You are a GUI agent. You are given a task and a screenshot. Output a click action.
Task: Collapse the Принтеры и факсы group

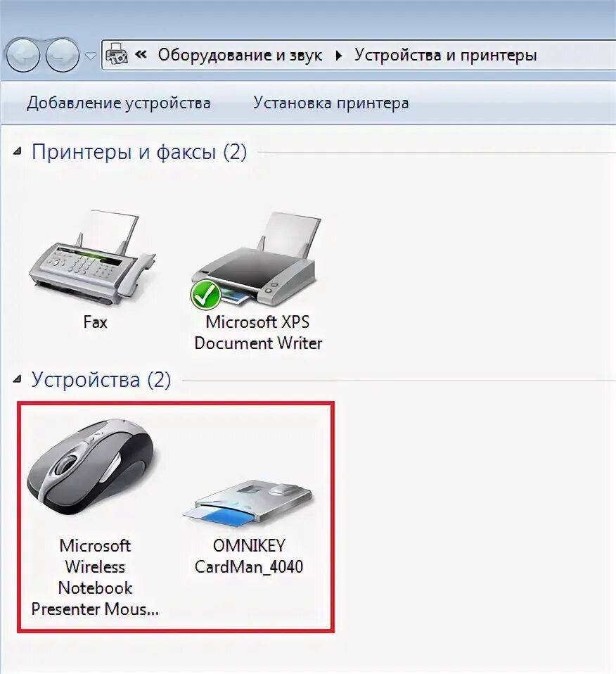pos(17,151)
